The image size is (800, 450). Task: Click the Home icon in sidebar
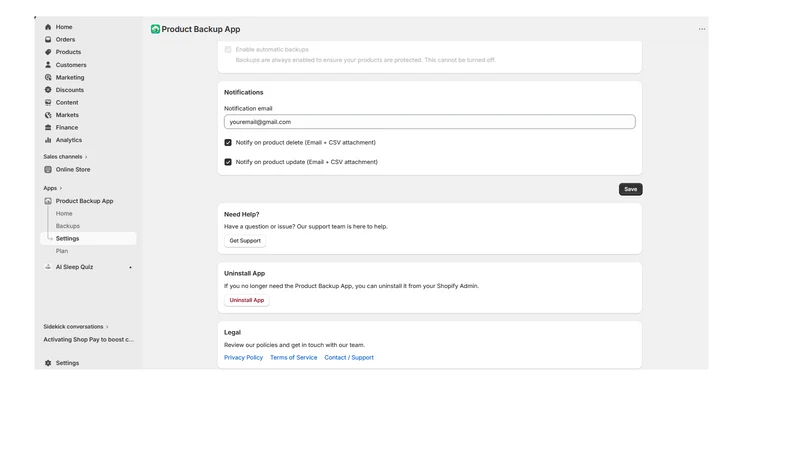(x=48, y=27)
